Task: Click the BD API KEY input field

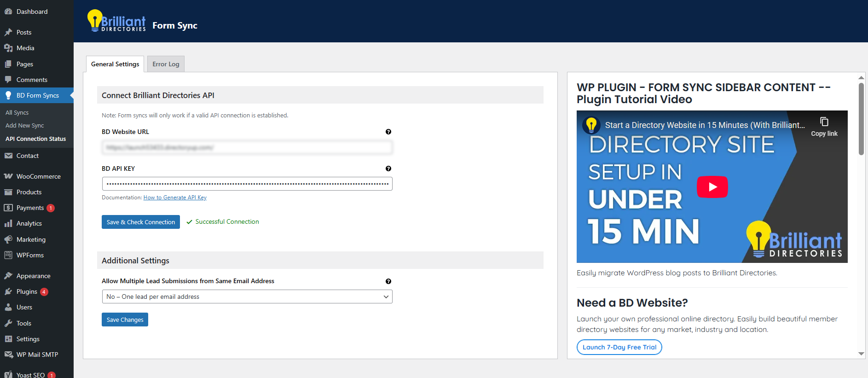Action: click(x=247, y=184)
